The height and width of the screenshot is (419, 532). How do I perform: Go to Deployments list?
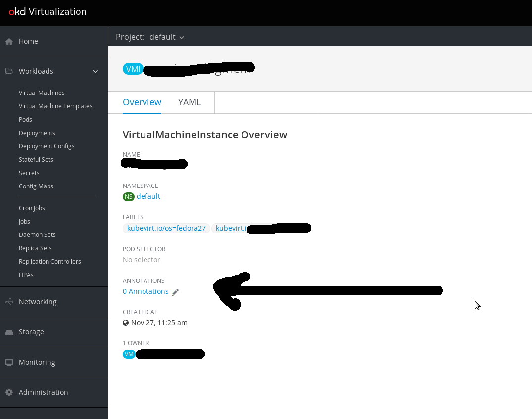(x=37, y=133)
